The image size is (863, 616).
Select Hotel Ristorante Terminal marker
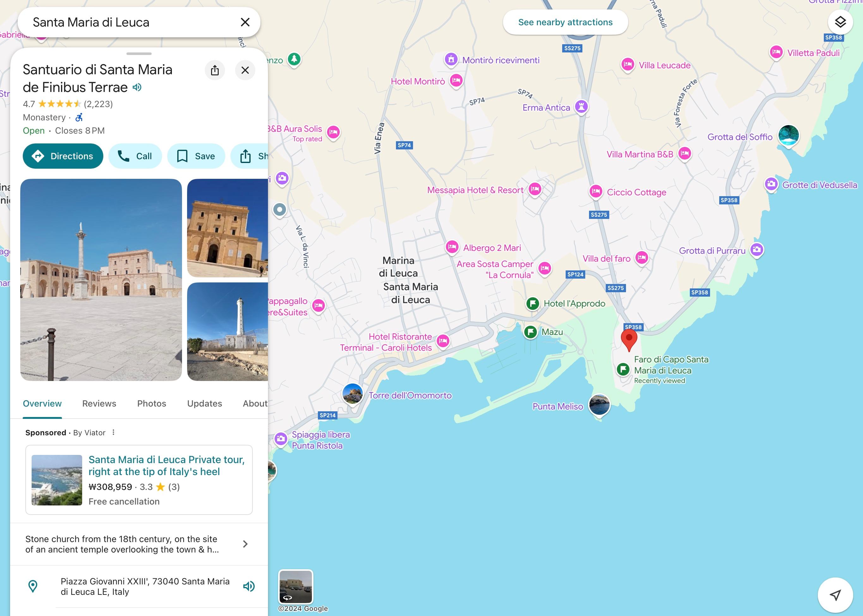pyautogui.click(x=443, y=341)
